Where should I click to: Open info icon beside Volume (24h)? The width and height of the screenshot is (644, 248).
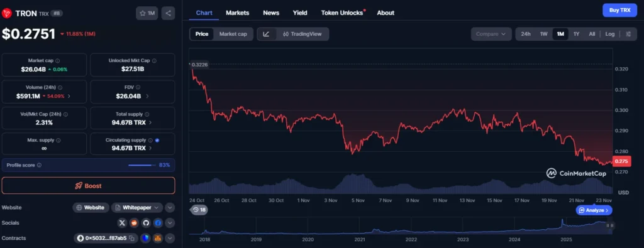[60, 88]
